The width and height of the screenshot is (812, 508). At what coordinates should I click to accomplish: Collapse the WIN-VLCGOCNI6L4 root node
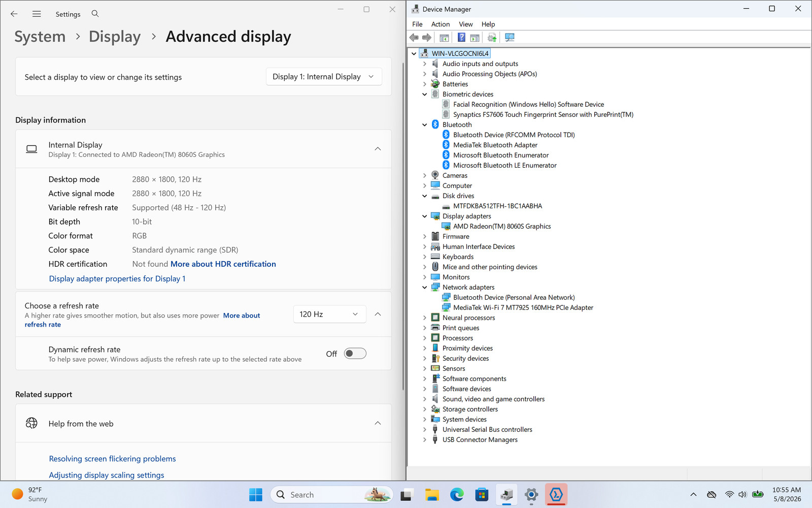(414, 53)
